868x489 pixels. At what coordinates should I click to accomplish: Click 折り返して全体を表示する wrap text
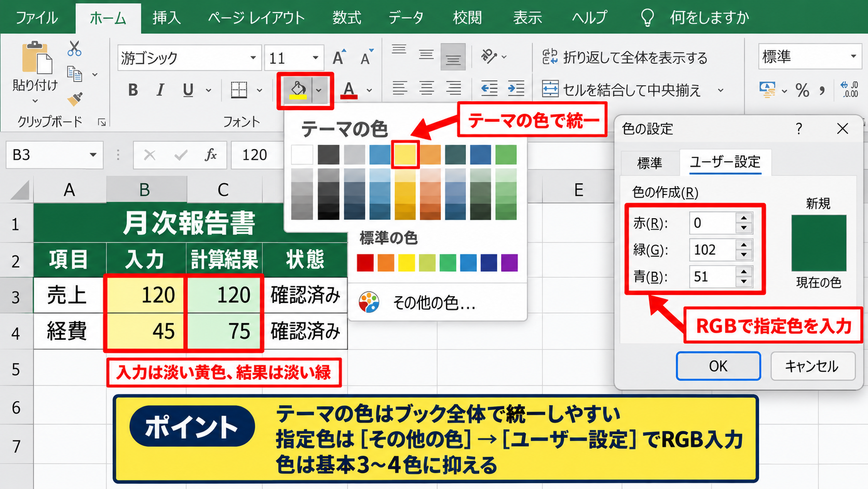[x=625, y=57]
